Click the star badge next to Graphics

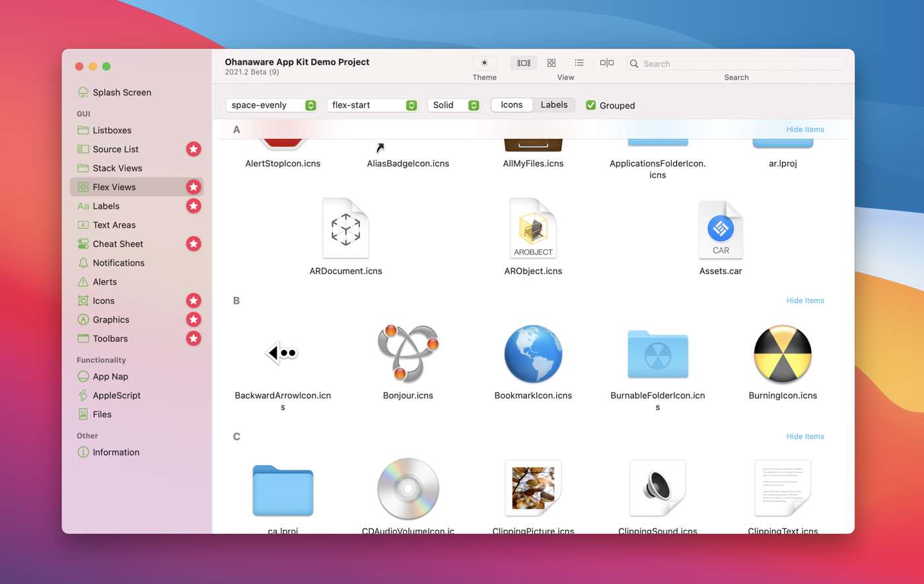pyautogui.click(x=194, y=320)
